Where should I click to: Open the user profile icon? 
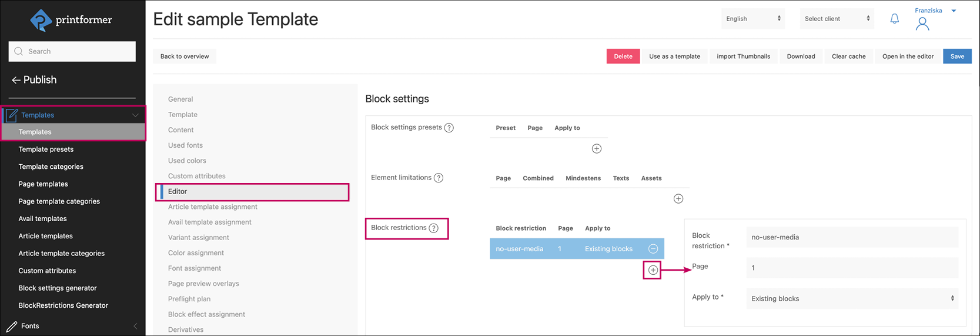coord(922,24)
